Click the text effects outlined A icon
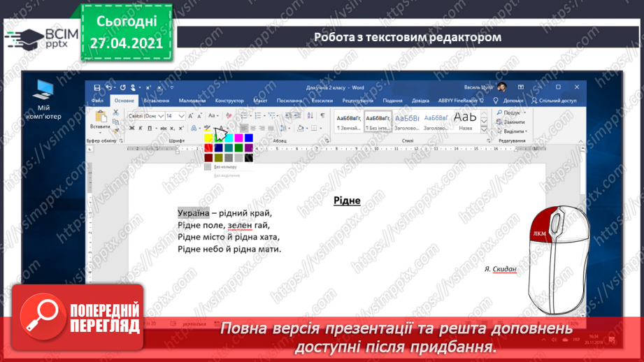The width and height of the screenshot is (644, 362). [194, 129]
